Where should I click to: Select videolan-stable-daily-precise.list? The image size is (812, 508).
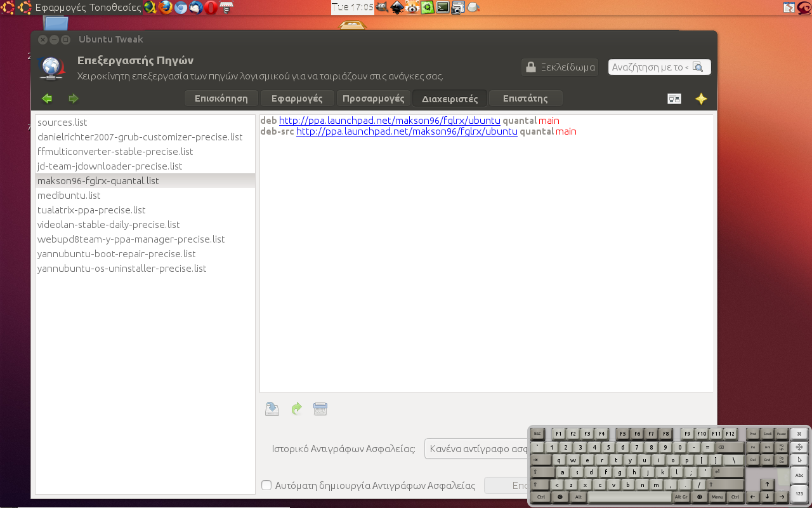pyautogui.click(x=145, y=225)
